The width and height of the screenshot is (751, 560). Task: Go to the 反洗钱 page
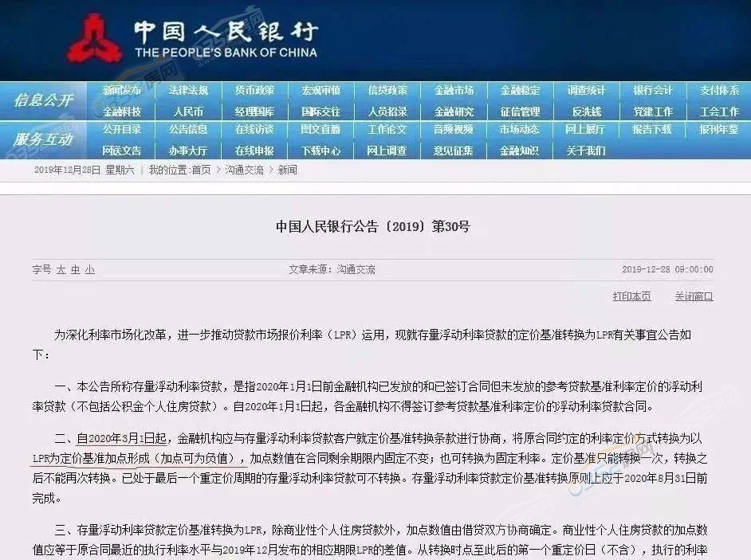coord(586,112)
